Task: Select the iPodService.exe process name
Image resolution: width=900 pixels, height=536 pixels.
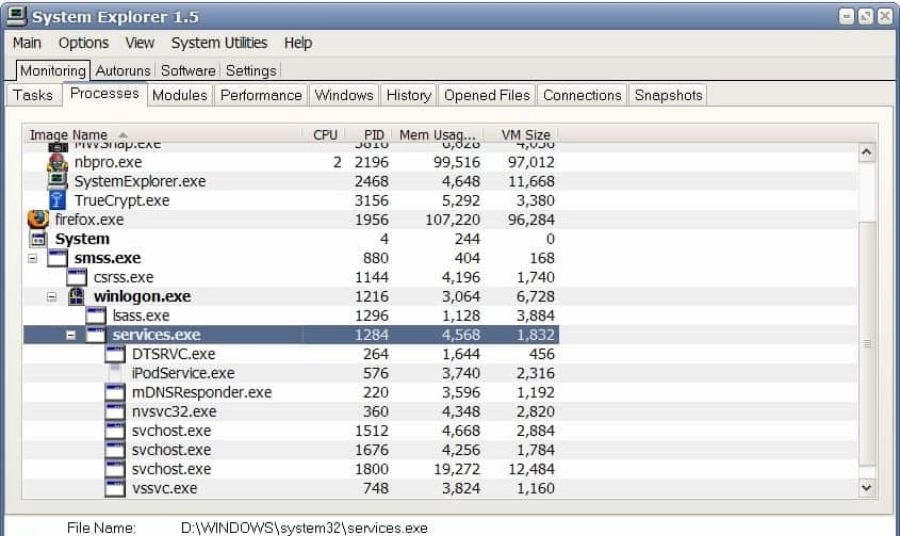Action: pyautogui.click(x=183, y=373)
